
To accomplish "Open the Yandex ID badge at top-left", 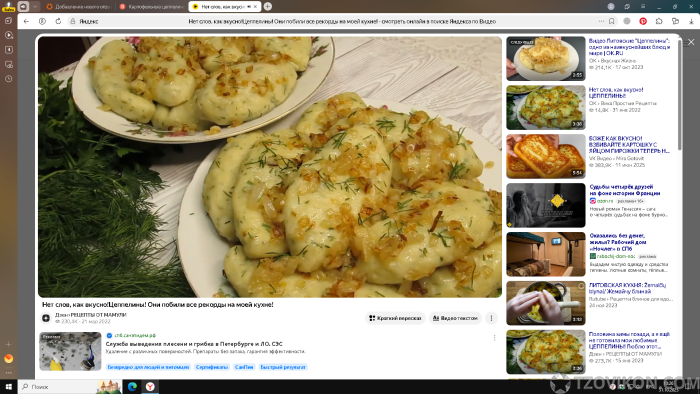I will (8, 6).
